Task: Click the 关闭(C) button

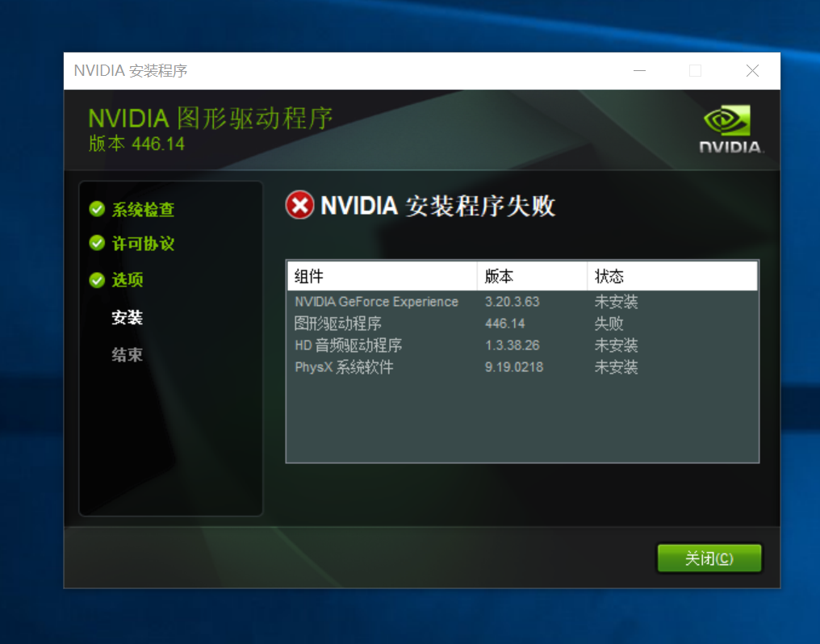Action: coord(709,558)
